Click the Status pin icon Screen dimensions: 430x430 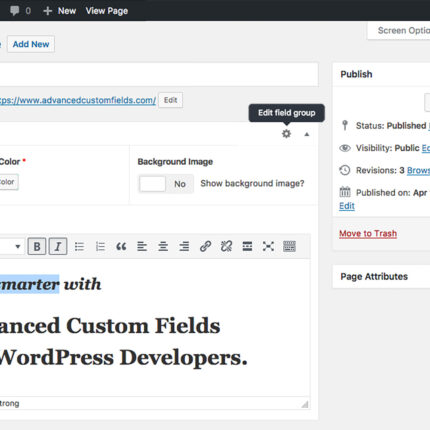(x=345, y=125)
